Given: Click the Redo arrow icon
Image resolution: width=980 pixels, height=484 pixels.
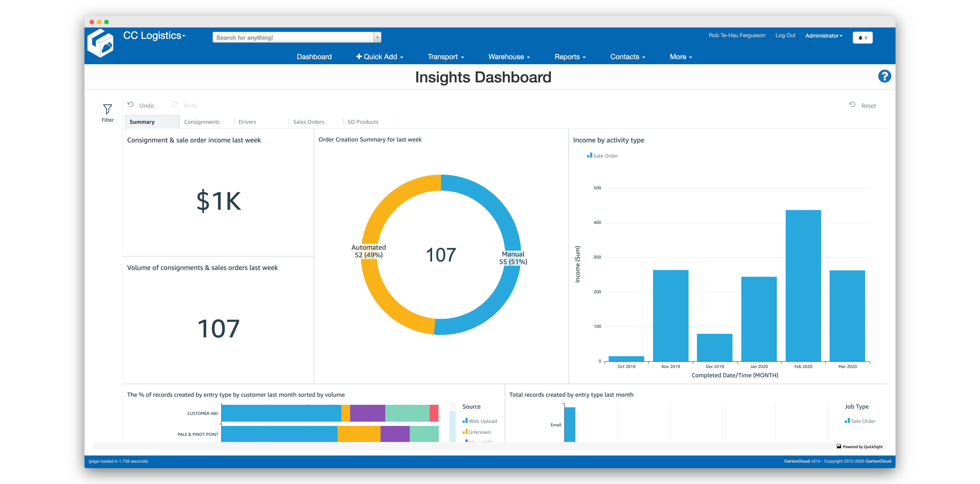Looking at the screenshot, I should pos(175,105).
